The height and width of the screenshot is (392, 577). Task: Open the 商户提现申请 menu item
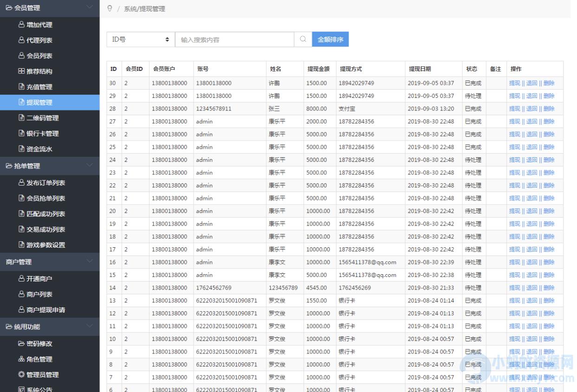tap(50, 310)
